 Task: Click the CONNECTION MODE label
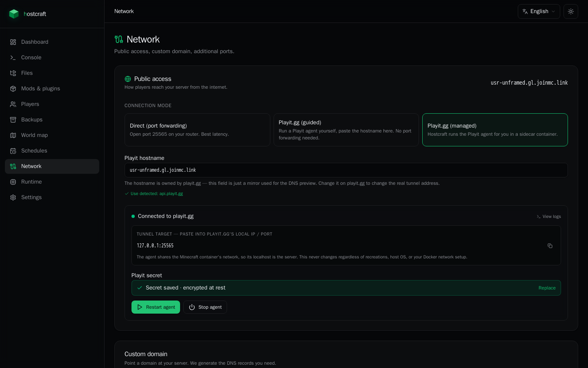[x=148, y=105]
